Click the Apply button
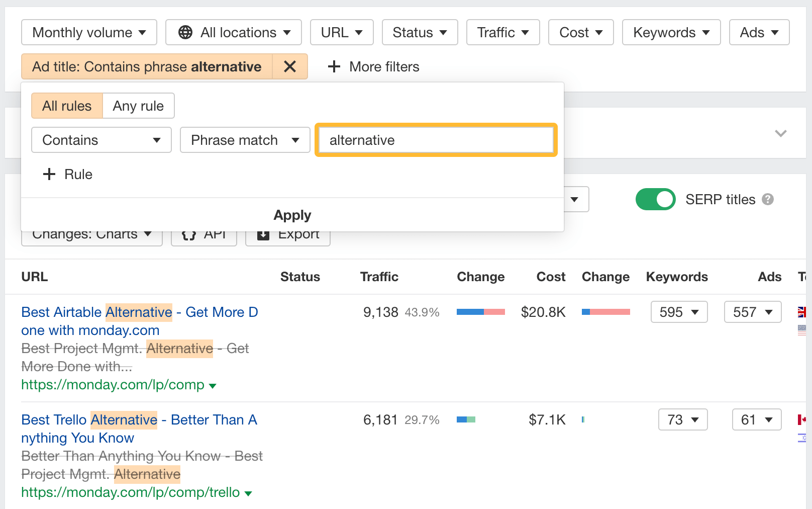The width and height of the screenshot is (812, 509). 292,215
